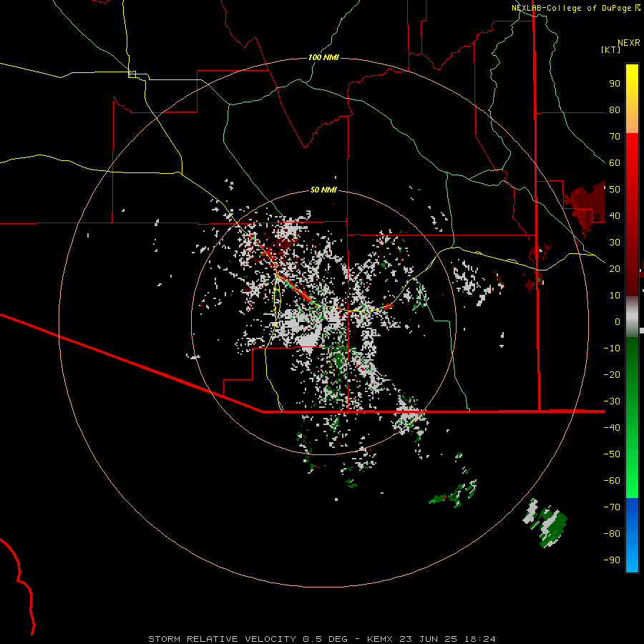Click the NEXR label above the color scale
The height and width of the screenshot is (644, 644).
(x=629, y=43)
